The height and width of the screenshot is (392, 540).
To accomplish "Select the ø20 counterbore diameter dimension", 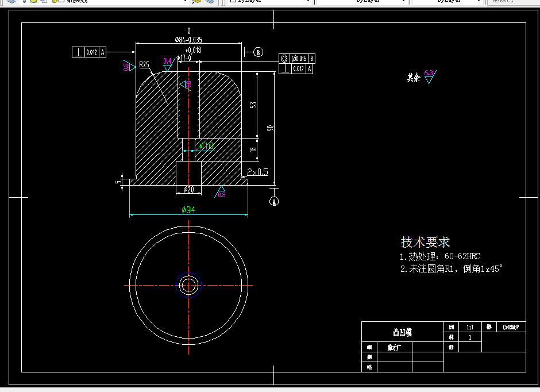I will pos(189,189).
